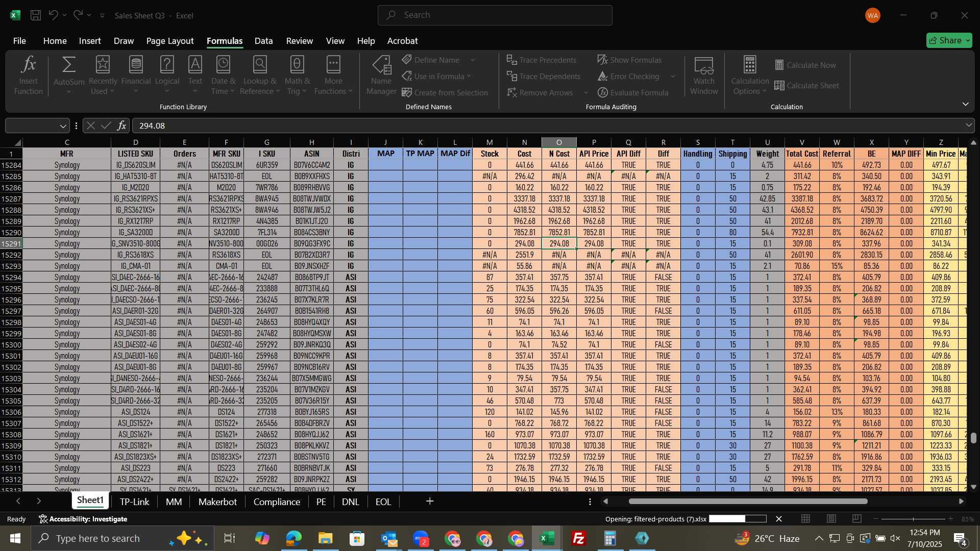Switch to the Home ribbon tab

pyautogui.click(x=55, y=41)
